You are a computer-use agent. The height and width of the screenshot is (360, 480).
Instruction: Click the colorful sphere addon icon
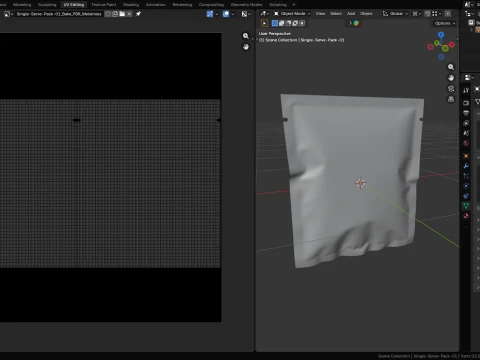pyautogui.click(x=356, y=23)
